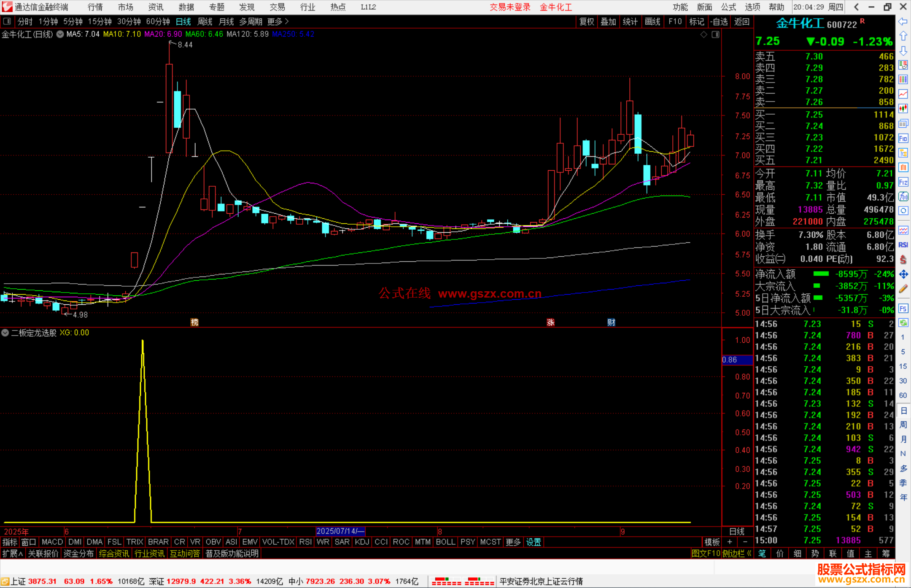Select the MACD indicator tab
The image size is (911, 588).
click(52, 542)
